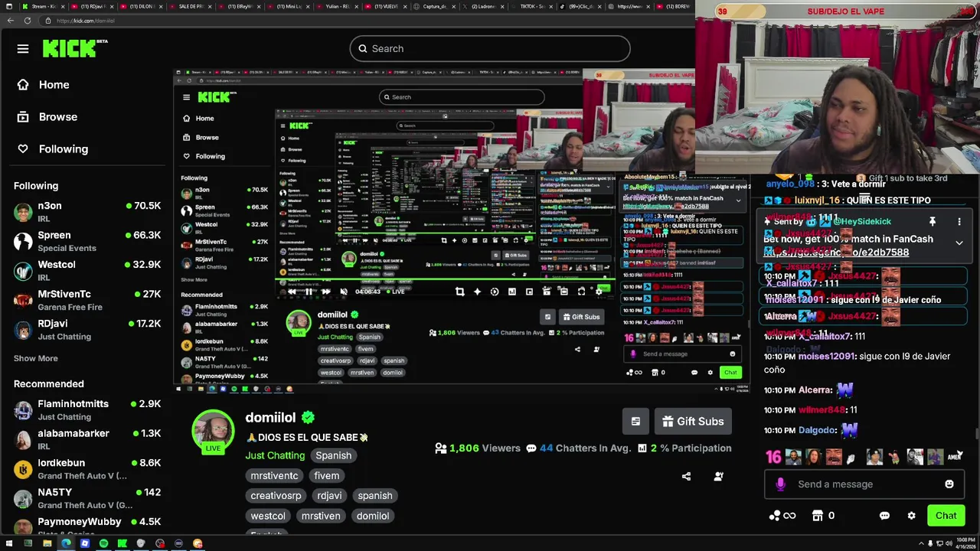Screen dimensions: 980x551
Task: Click the Browse icon in sidebar
Action: point(23,117)
